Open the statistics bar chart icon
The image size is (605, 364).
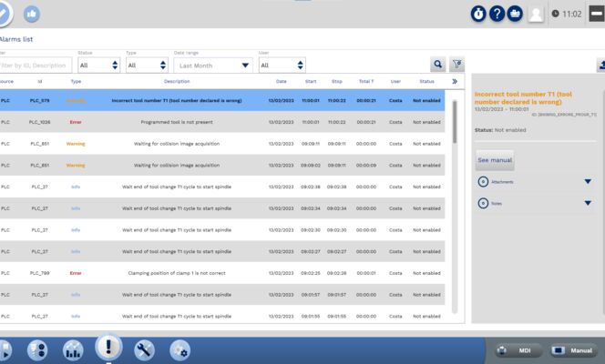pyautogui.click(x=73, y=350)
